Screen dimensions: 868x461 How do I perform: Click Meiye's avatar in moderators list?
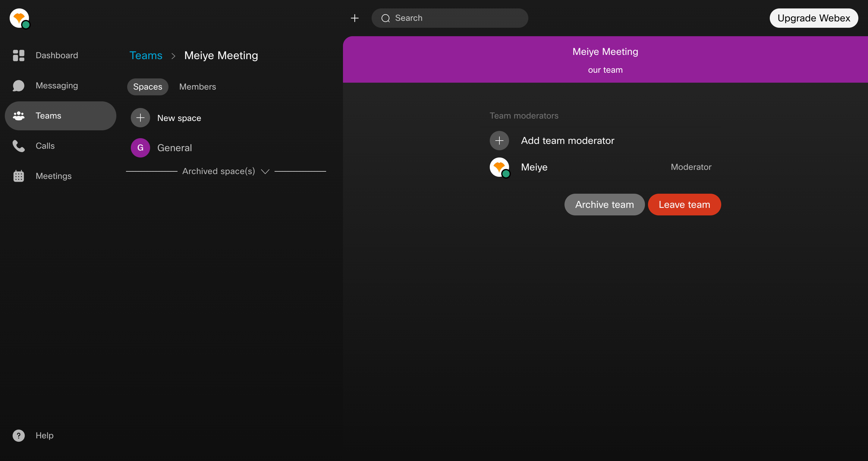(x=500, y=167)
